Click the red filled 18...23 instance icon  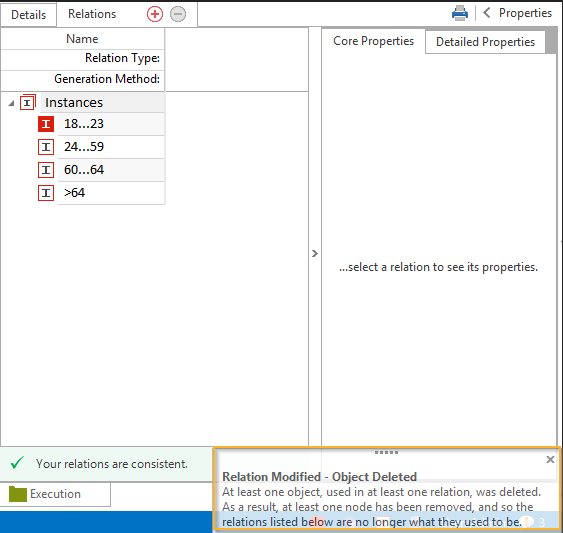tap(46, 124)
